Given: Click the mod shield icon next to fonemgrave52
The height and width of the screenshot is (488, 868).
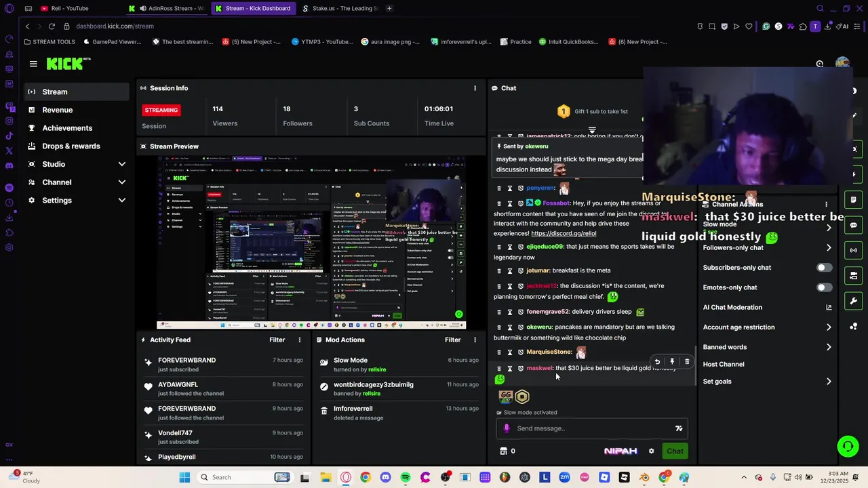Looking at the screenshot, I should 521,312.
